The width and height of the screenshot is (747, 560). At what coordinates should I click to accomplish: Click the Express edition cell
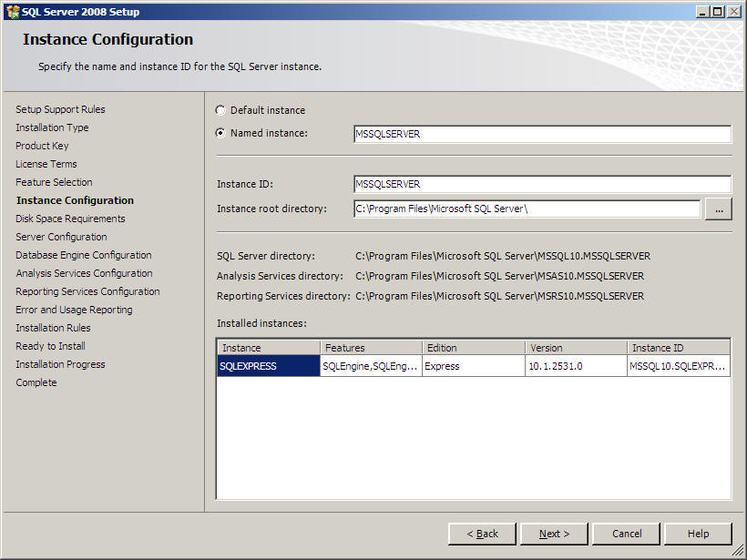pos(474,366)
